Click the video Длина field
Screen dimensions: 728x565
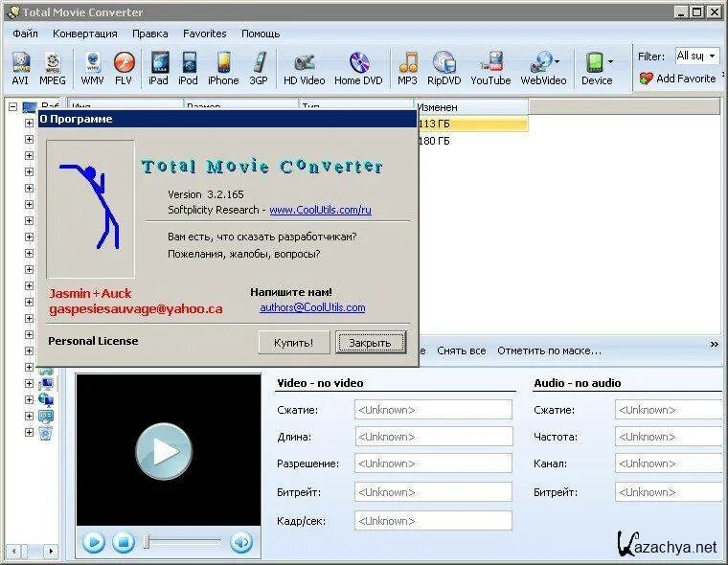(433, 437)
